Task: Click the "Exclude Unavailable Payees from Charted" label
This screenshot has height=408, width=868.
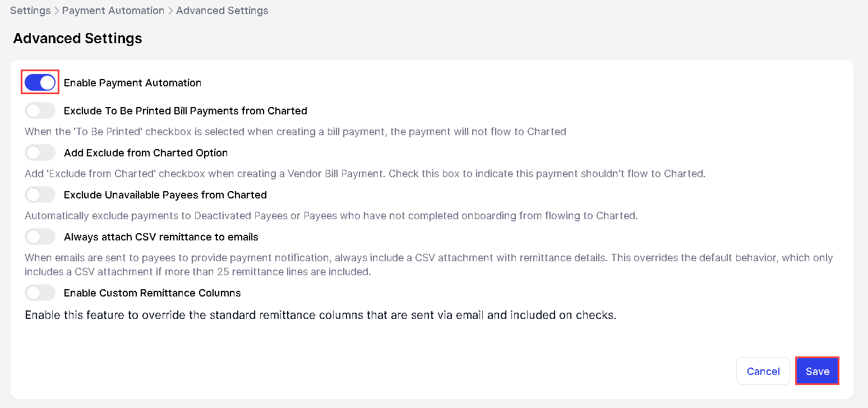Action: (x=165, y=195)
